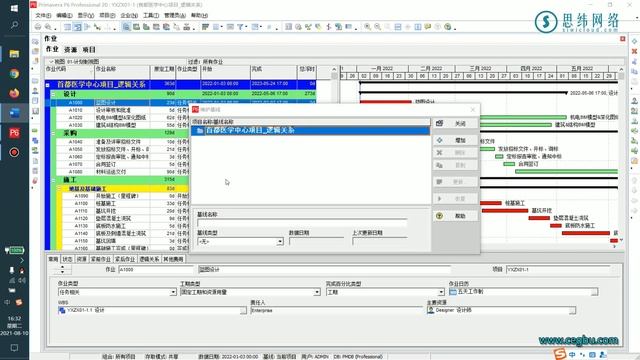Open the 基线类型 dropdown in the dialog
The height and width of the screenshot is (360, 640).
(x=280, y=242)
